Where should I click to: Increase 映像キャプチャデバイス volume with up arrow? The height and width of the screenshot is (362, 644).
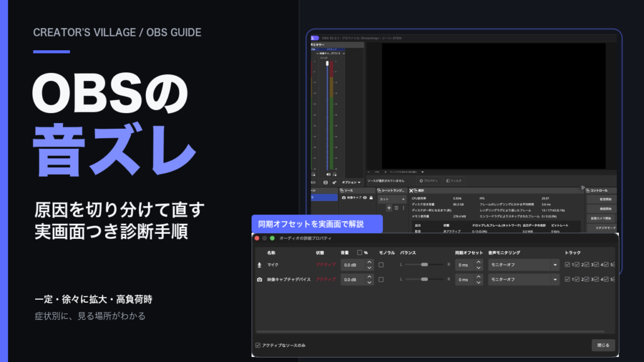369,277
